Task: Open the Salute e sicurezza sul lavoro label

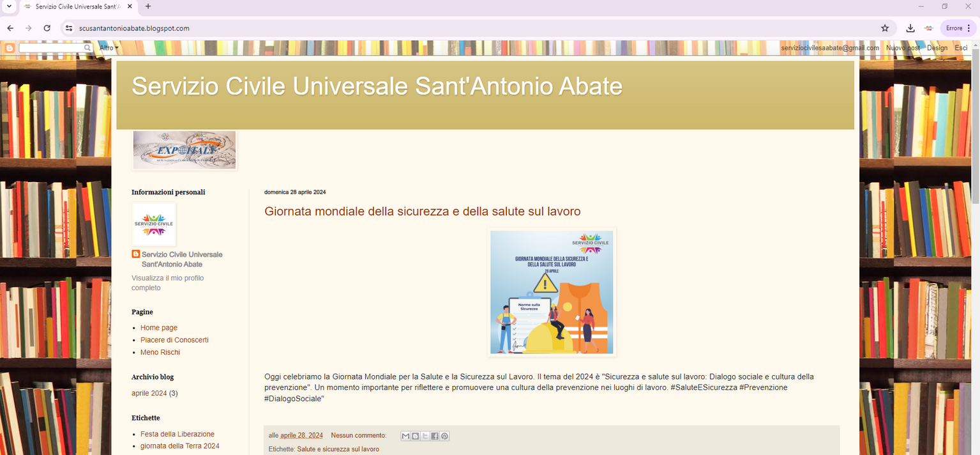Action: (338, 449)
